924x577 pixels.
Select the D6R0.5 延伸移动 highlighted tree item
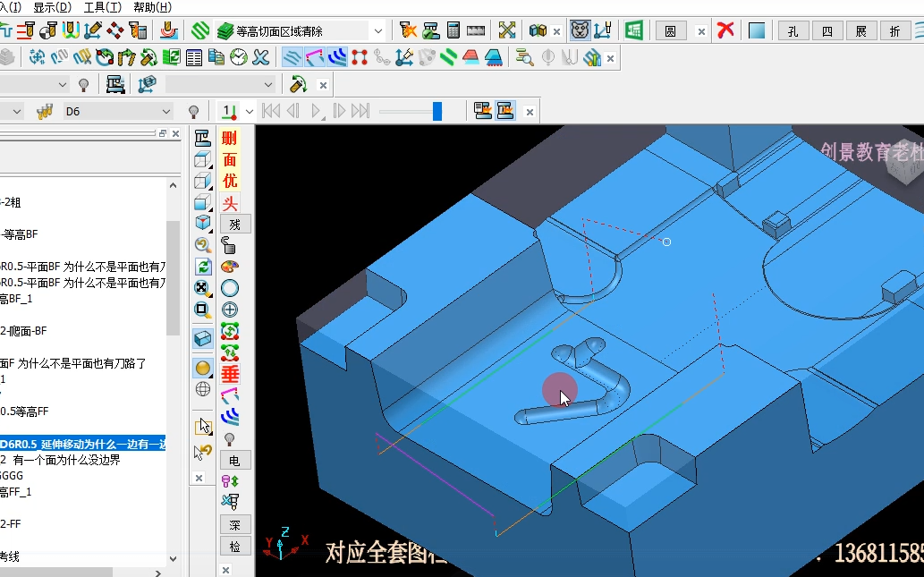82,444
